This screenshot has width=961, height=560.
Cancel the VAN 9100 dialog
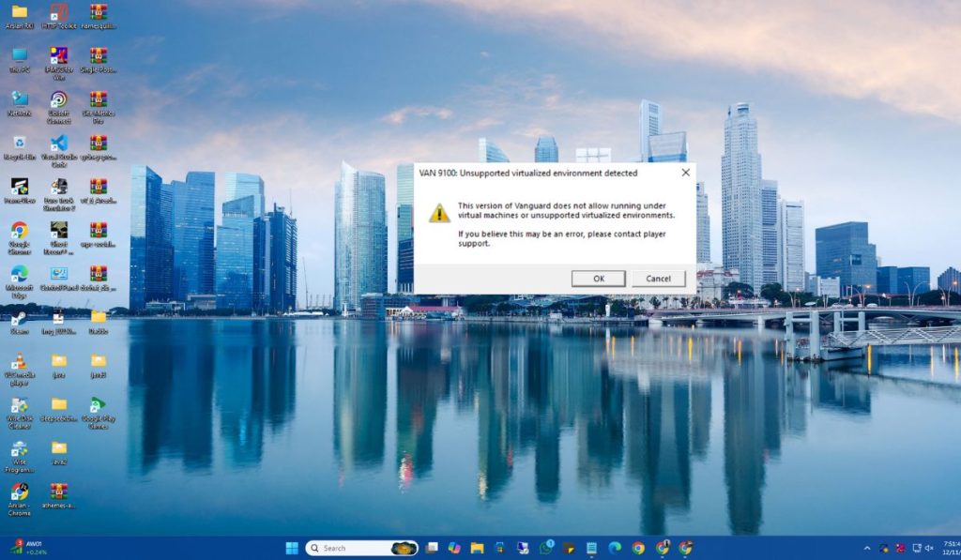coord(658,279)
